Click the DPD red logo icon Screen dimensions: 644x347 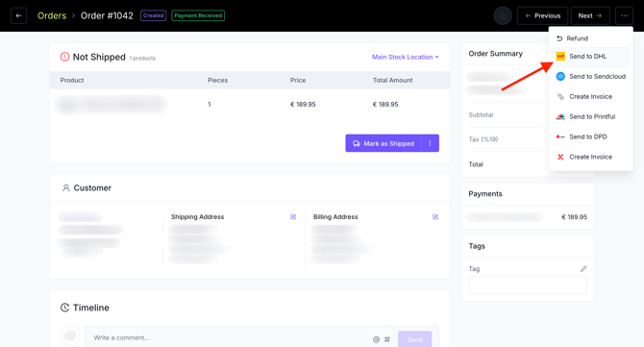(560, 136)
